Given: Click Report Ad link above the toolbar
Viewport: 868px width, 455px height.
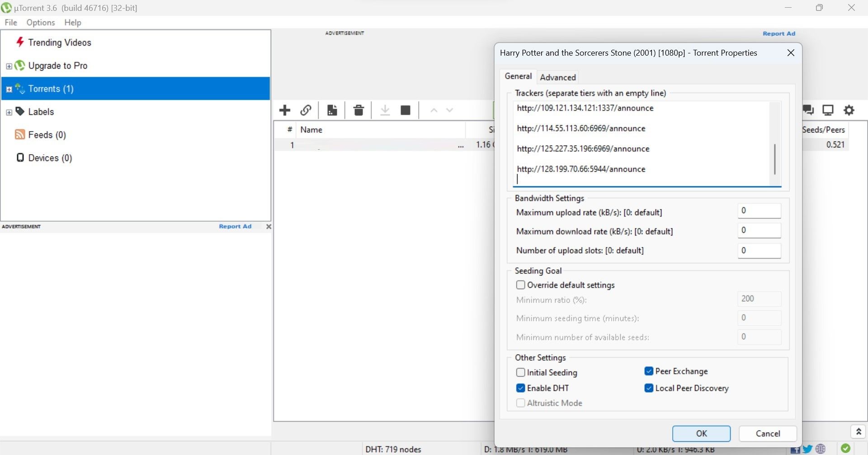Looking at the screenshot, I should tap(779, 33).
